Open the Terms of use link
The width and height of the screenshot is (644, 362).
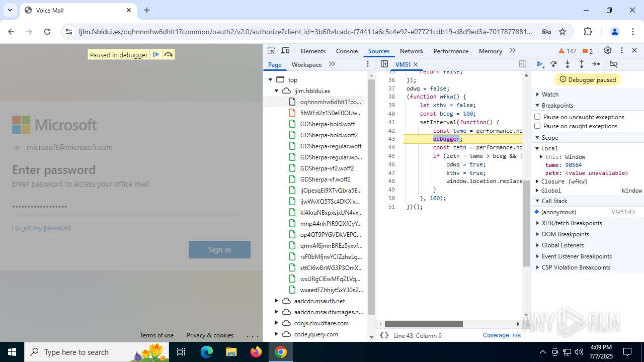click(156, 335)
